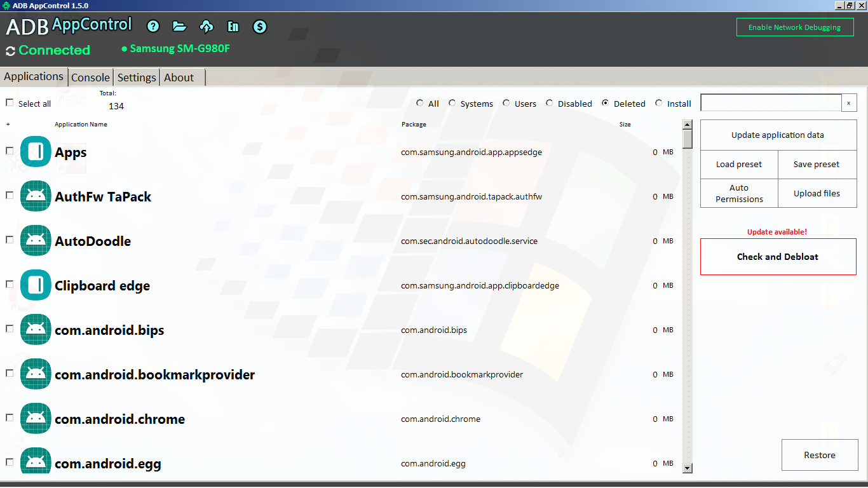Click Update application data button
Image resolution: width=868 pixels, height=488 pixels.
pyautogui.click(x=778, y=135)
